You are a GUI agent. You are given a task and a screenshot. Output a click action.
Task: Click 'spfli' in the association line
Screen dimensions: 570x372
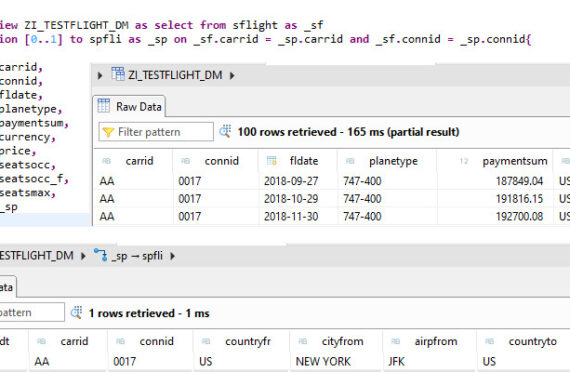105,39
